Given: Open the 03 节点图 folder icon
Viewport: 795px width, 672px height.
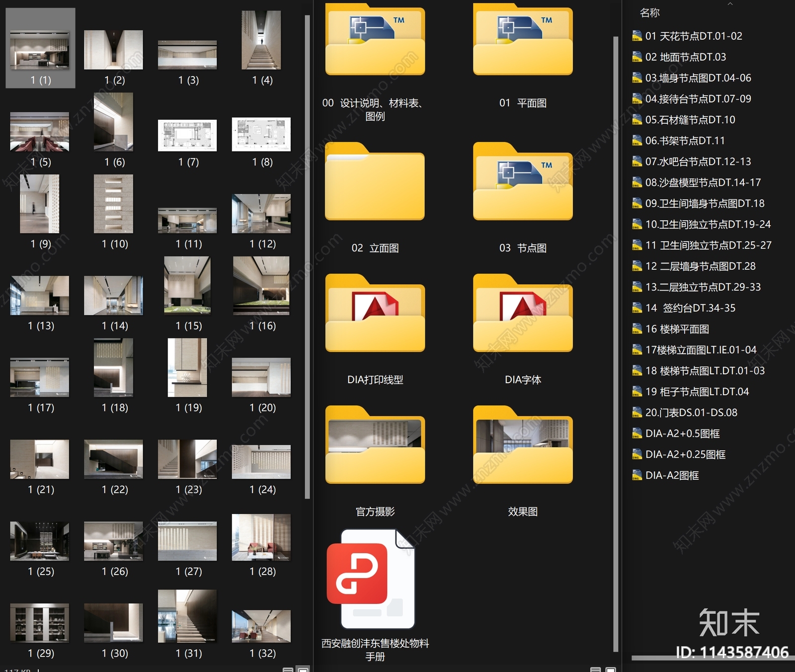Looking at the screenshot, I should pos(523,181).
